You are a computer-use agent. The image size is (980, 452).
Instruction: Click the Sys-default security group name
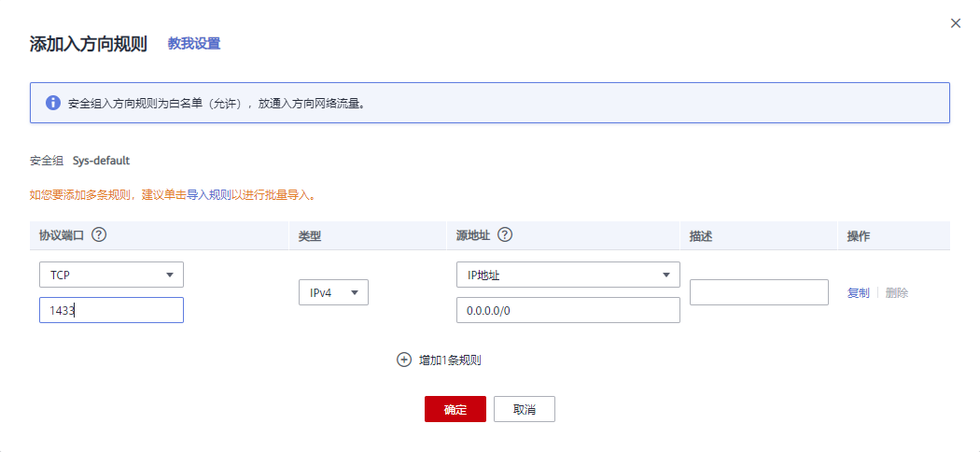click(101, 160)
